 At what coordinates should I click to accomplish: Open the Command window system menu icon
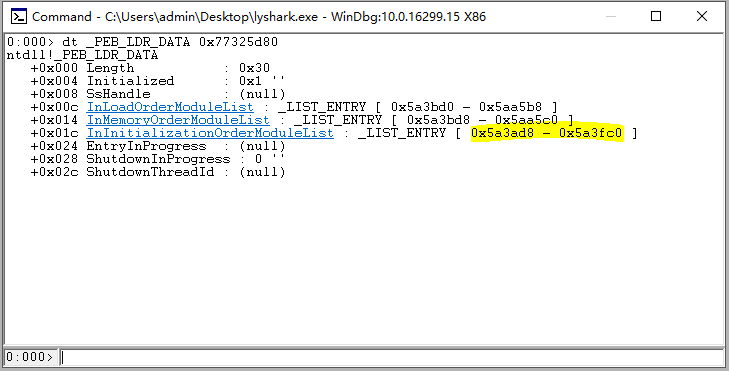(19, 17)
